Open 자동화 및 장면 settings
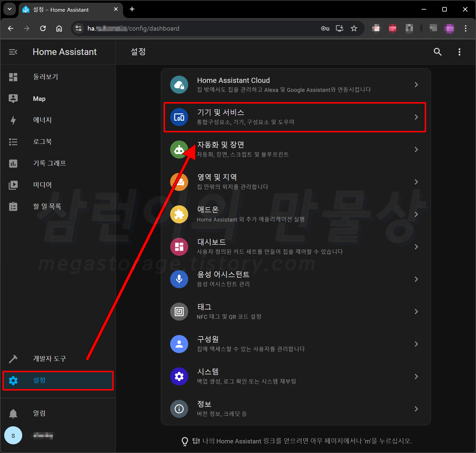The width and height of the screenshot is (476, 453). click(296, 149)
